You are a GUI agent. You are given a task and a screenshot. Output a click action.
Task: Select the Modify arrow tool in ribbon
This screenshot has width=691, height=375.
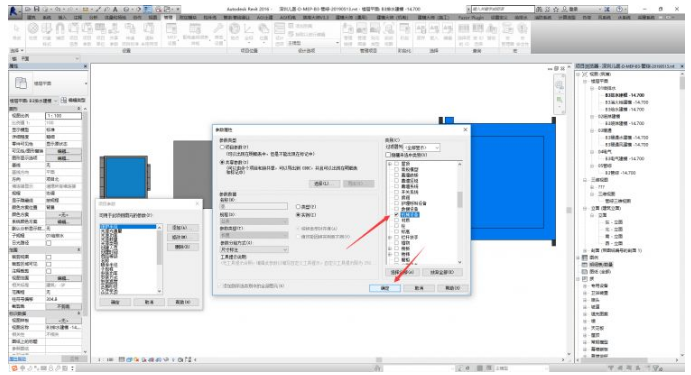(16, 32)
